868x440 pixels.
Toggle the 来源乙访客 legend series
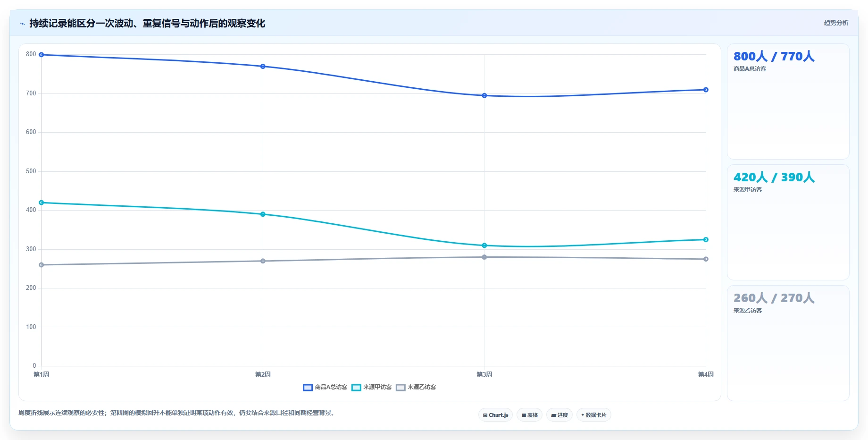click(x=416, y=387)
